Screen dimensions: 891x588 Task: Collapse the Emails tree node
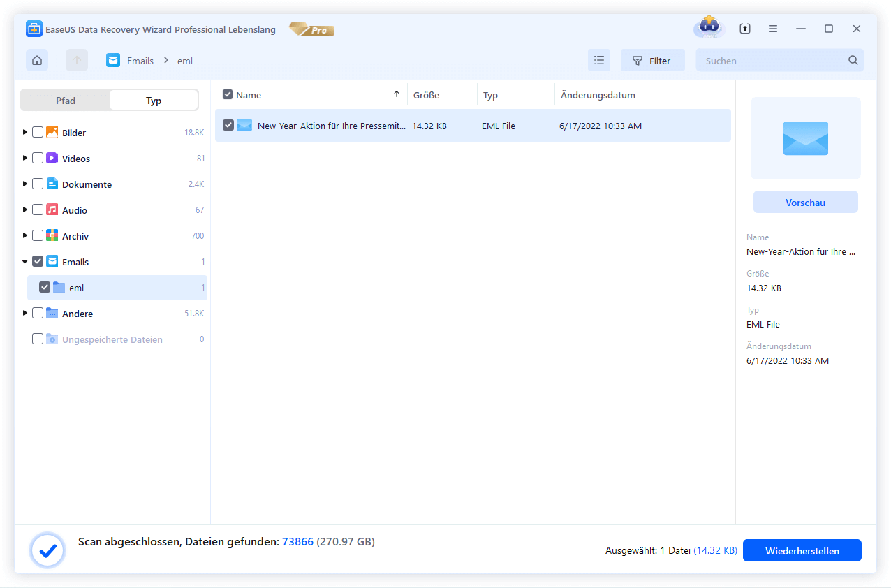click(25, 262)
